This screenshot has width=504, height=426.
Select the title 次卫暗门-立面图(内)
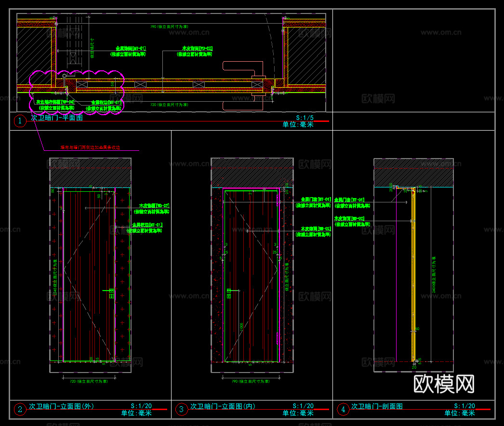point(223,406)
